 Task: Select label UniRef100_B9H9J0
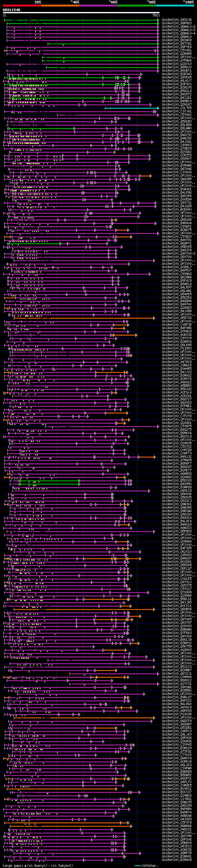click(176, 67)
